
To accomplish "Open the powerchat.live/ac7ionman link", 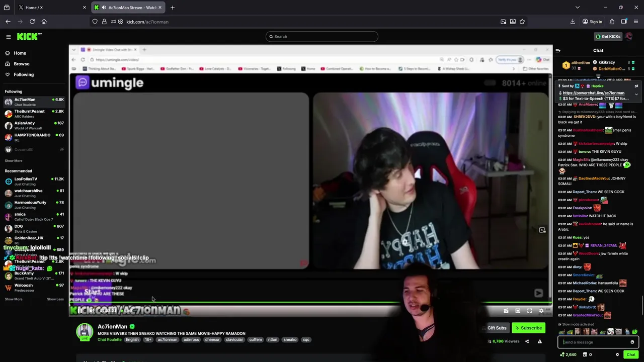I will 593,93.
